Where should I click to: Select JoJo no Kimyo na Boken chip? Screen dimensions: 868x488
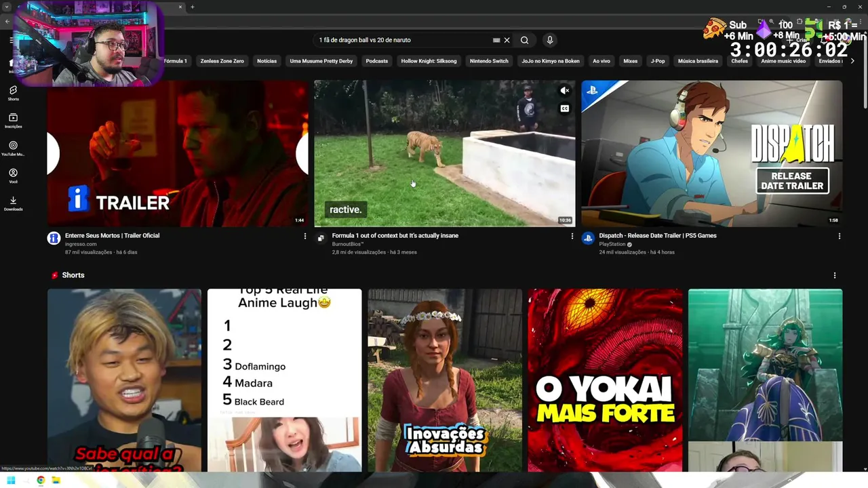551,61
